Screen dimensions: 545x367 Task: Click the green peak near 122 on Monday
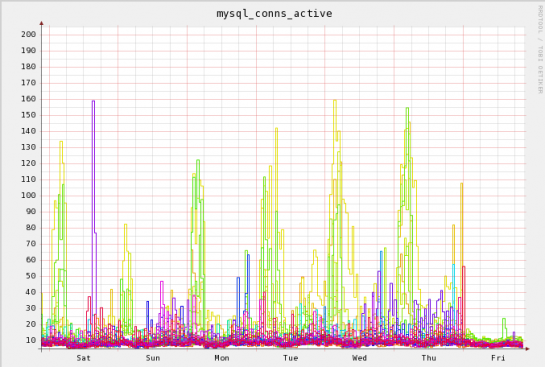tap(198, 160)
